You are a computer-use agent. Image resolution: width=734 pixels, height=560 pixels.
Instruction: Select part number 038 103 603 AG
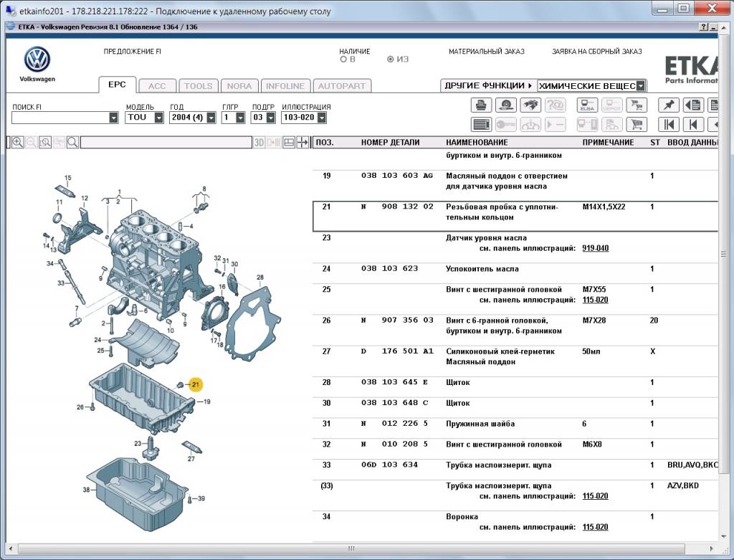click(x=397, y=176)
